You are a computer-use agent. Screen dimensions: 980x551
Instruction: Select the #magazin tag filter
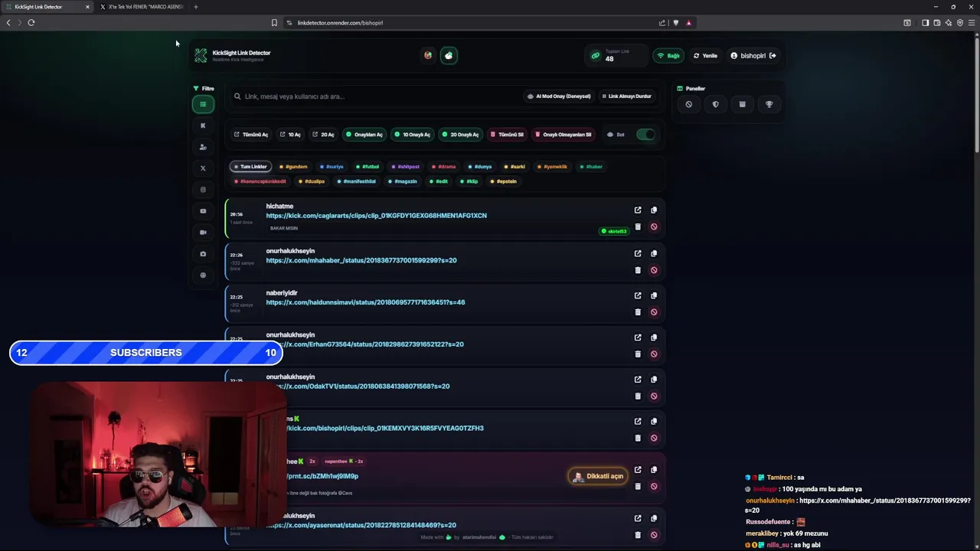pyautogui.click(x=403, y=181)
